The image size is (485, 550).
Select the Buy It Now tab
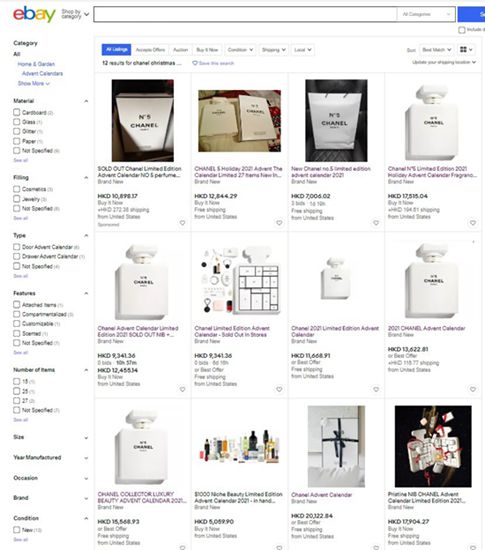tap(207, 50)
